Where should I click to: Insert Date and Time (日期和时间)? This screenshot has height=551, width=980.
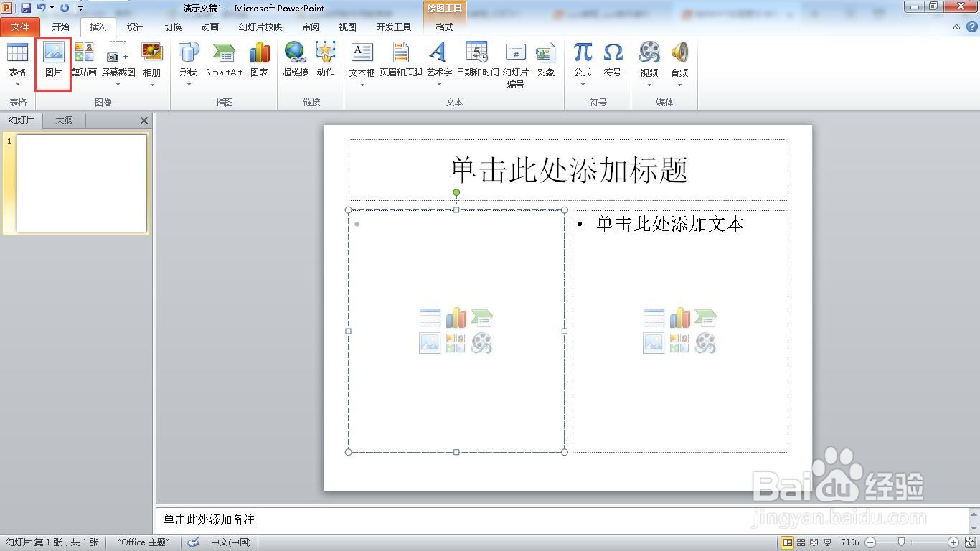pyautogui.click(x=477, y=59)
